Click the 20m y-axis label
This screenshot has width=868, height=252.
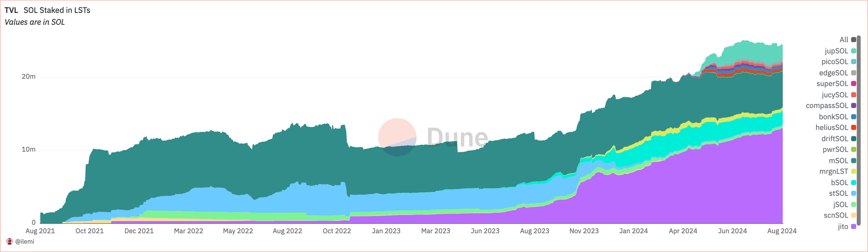tap(29, 76)
